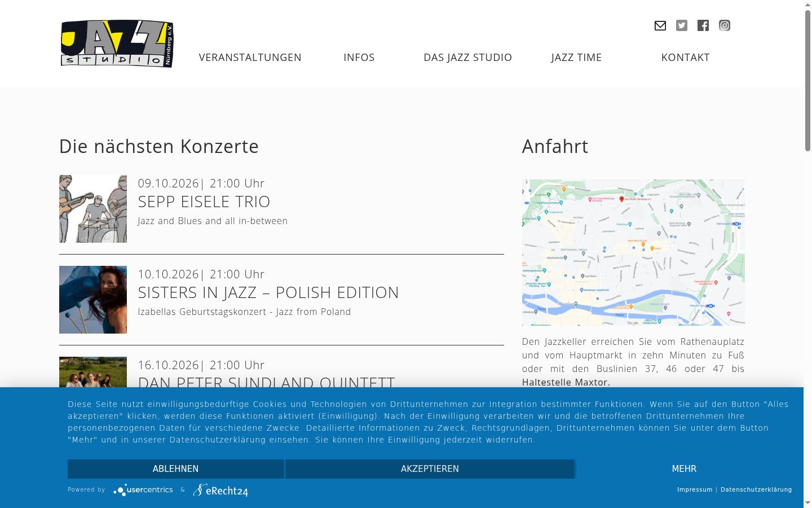
Task: Click the Dan Peter Sundland band thumbnail
Action: pyautogui.click(x=93, y=372)
